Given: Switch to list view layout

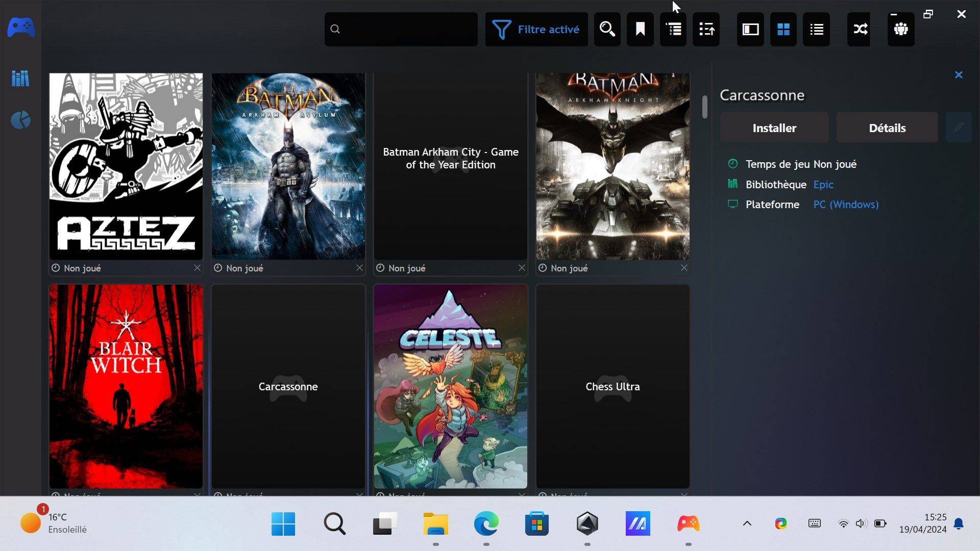Looking at the screenshot, I should point(817,29).
